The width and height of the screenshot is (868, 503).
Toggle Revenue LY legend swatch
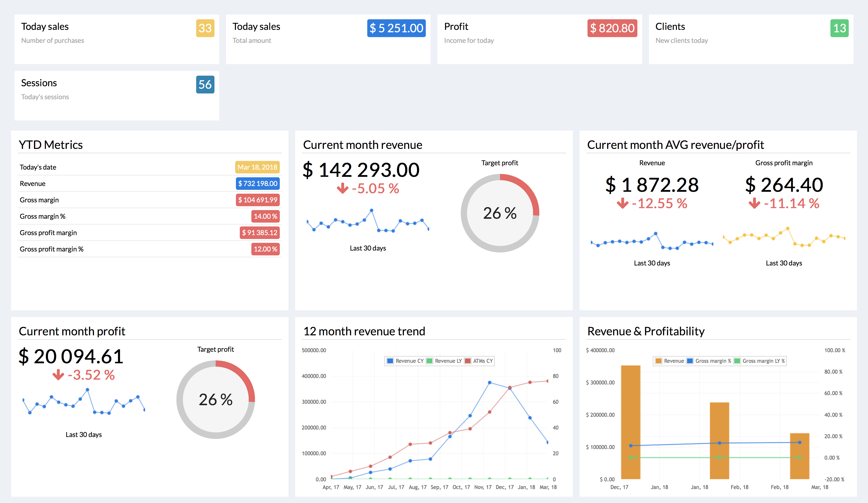pyautogui.click(x=429, y=361)
